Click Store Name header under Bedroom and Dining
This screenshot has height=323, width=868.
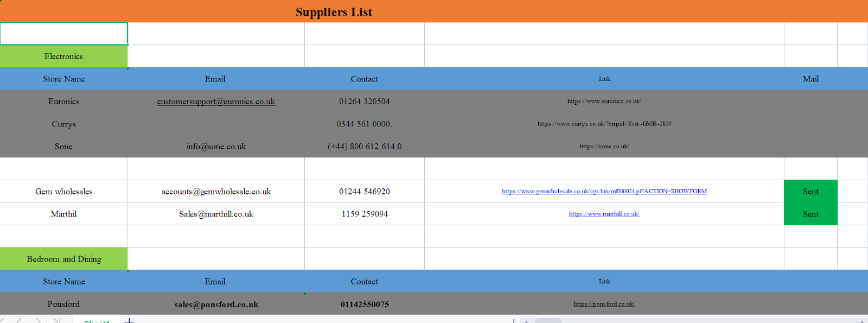click(x=63, y=282)
